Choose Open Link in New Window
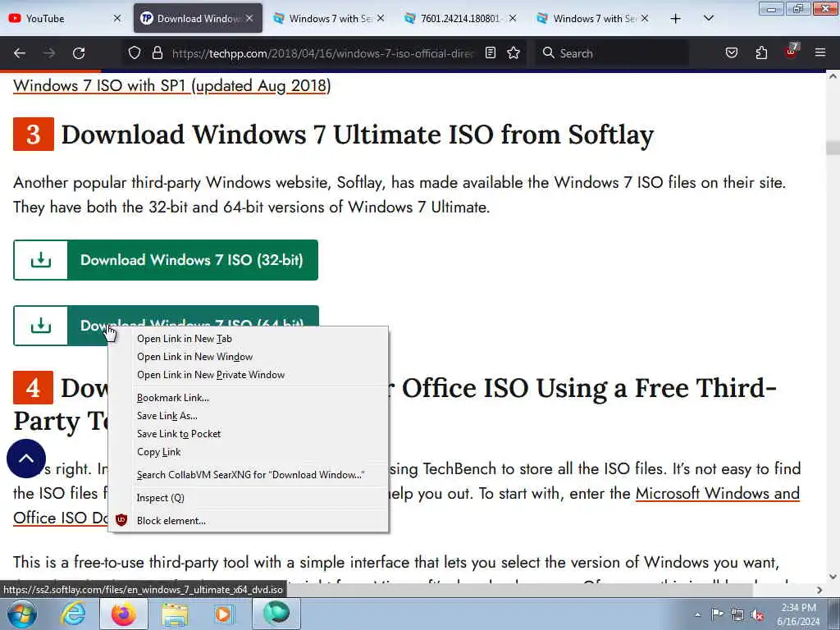This screenshot has height=630, width=840. click(248, 357)
